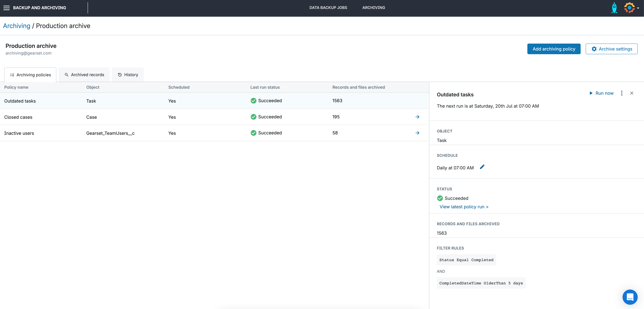This screenshot has width=644, height=309.
Task: Open the three-dot policy options menu
Action: [622, 93]
